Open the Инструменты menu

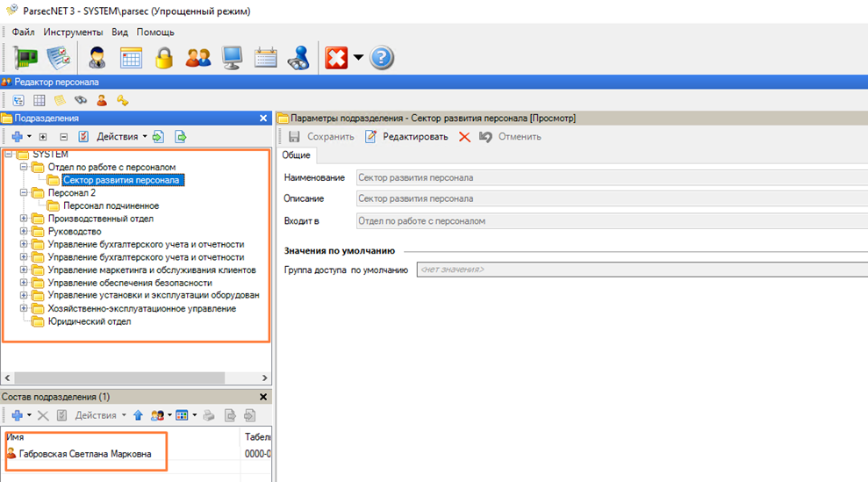[x=73, y=32]
